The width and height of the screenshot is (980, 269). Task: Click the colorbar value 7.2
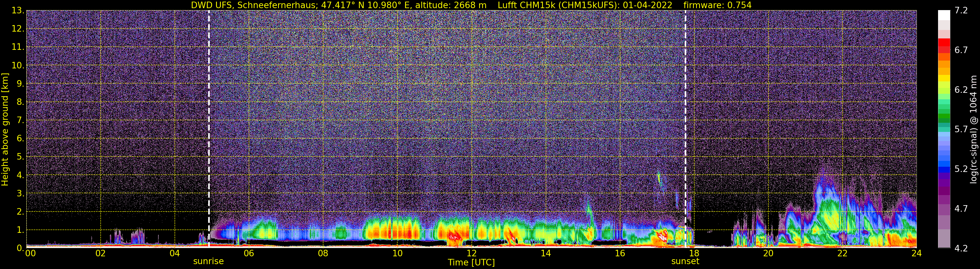click(961, 11)
